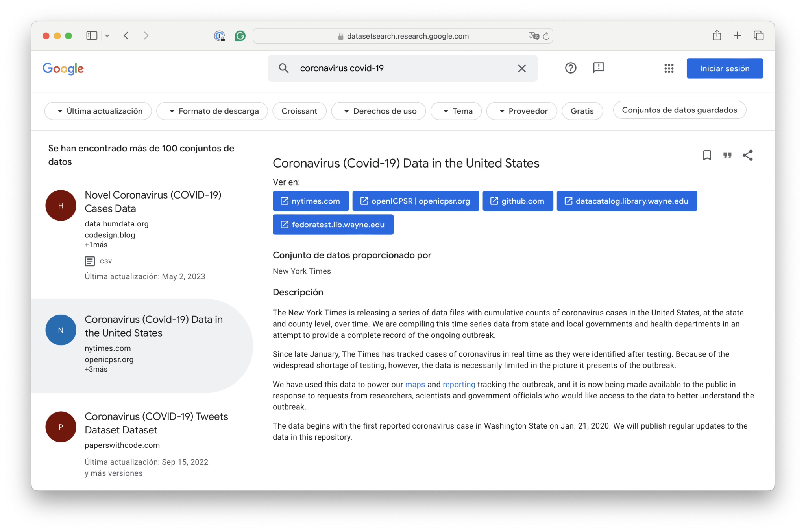Click the Safari address bar
The width and height of the screenshot is (806, 532).
[x=403, y=36]
